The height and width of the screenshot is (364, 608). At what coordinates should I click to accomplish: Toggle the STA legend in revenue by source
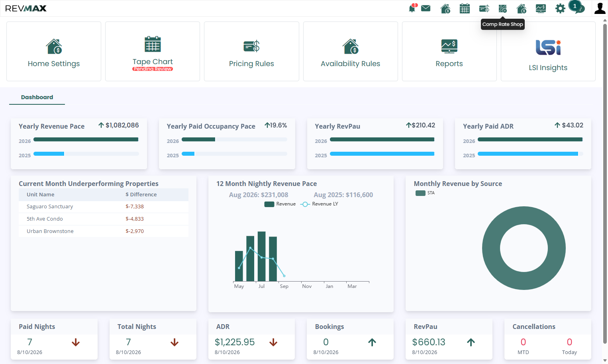[425, 193]
